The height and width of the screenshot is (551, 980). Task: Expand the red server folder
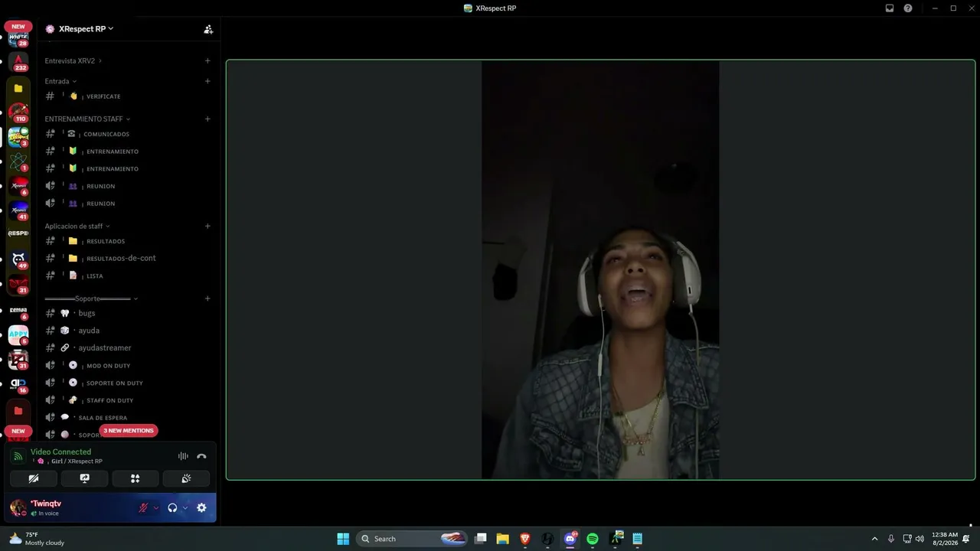pos(18,411)
